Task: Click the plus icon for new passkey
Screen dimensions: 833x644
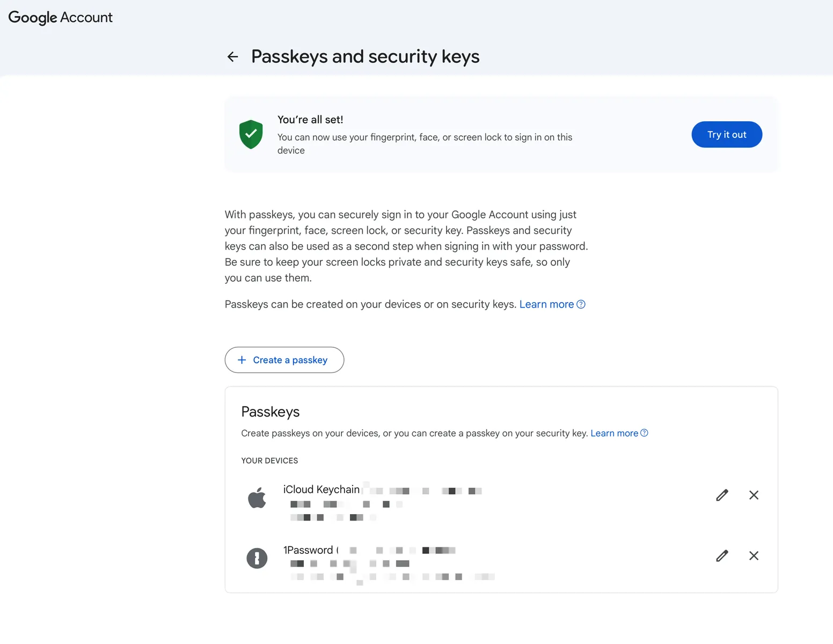Action: coord(242,360)
